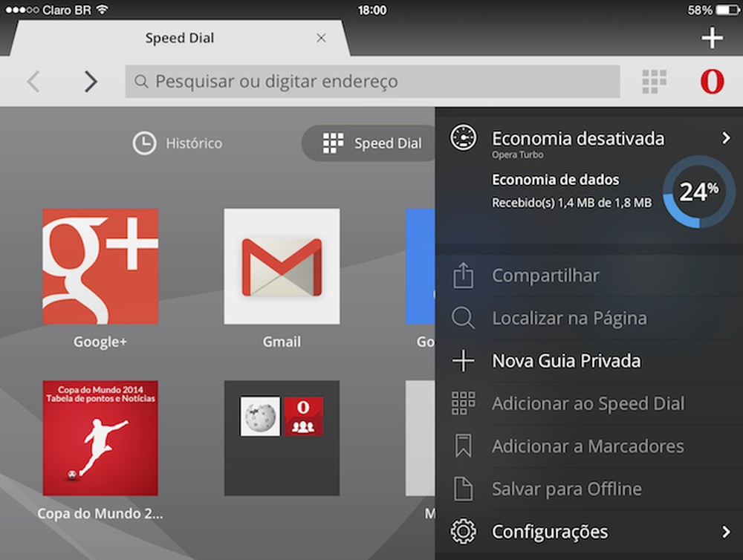Click the Adicionar ao Speed Dial grid icon

(464, 403)
